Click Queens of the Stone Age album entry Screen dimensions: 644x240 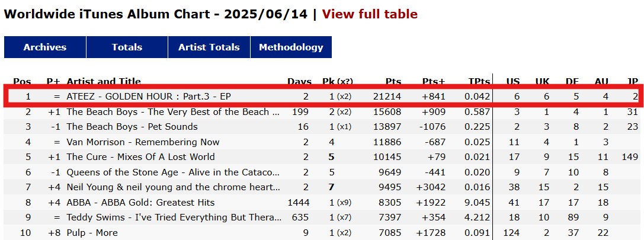(174, 172)
